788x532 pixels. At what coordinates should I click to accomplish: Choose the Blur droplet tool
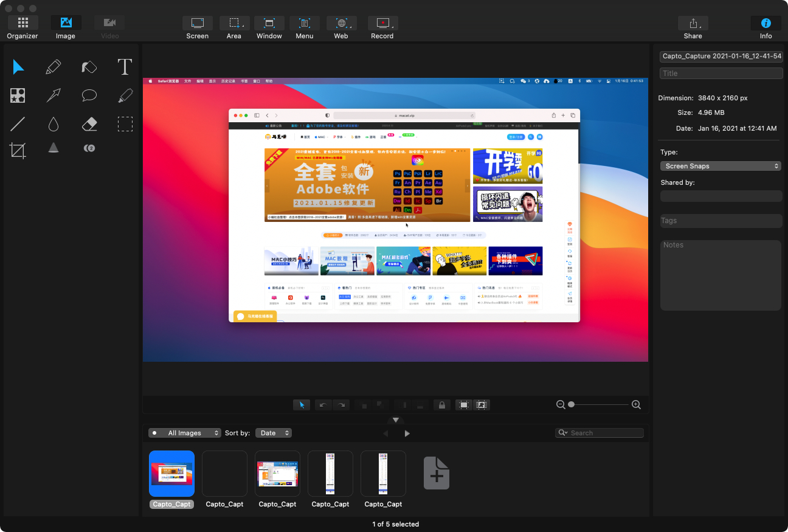pyautogui.click(x=54, y=124)
